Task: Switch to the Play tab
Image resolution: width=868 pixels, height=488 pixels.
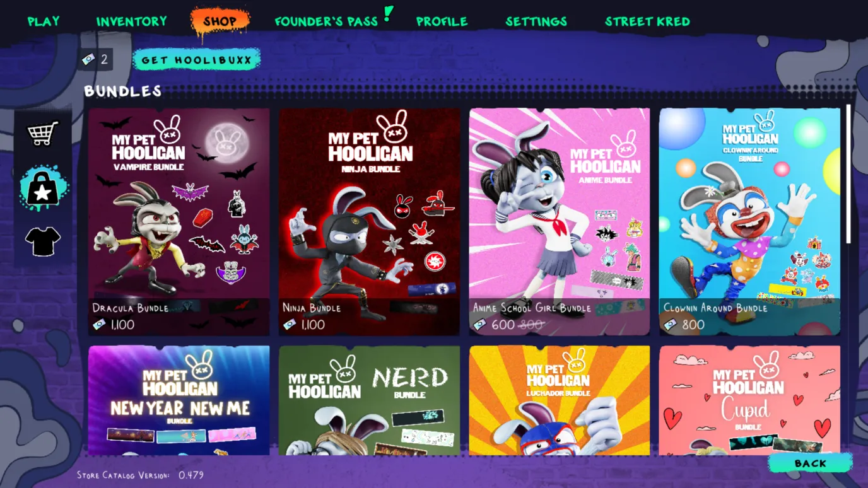Action: coord(44,21)
